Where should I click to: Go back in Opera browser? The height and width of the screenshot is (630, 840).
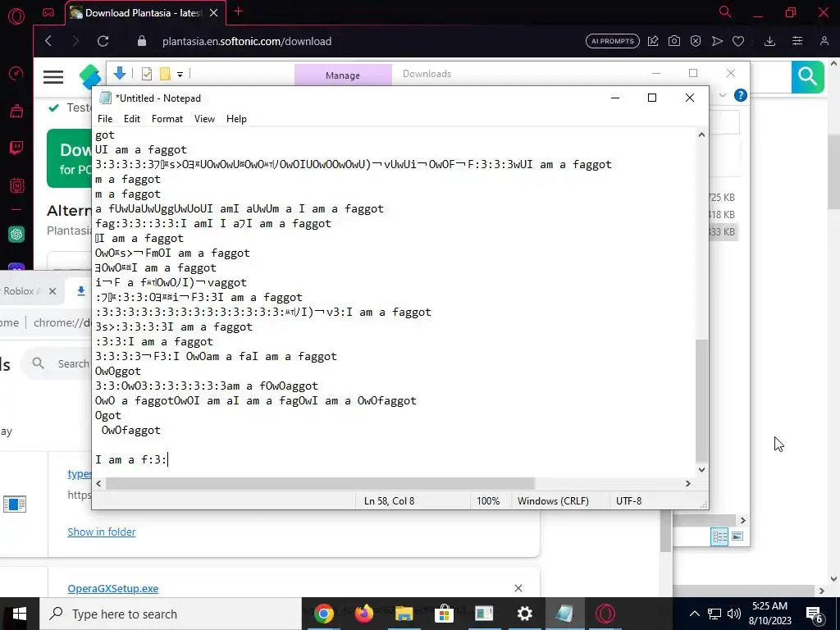point(48,41)
